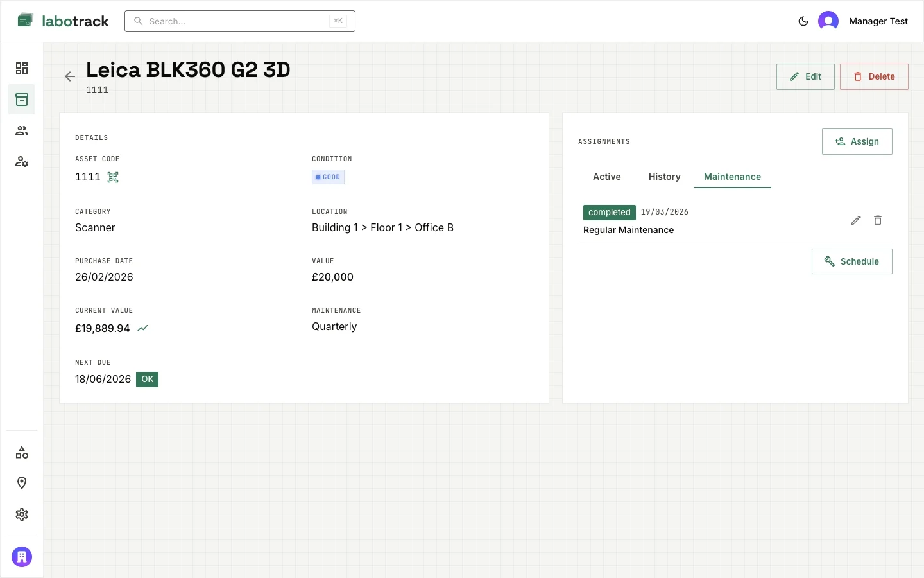Delete the Regular Maintenance record trash icon
The height and width of the screenshot is (578, 924).
(x=878, y=220)
